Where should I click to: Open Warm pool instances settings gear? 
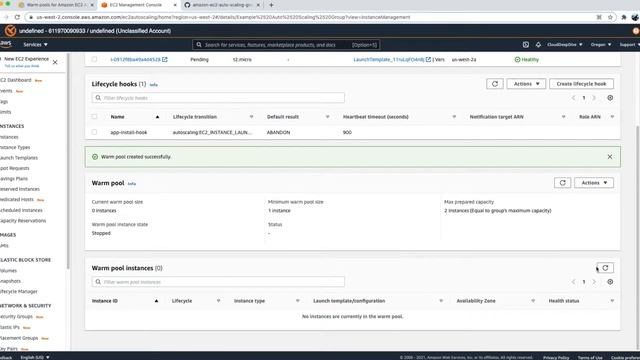click(x=610, y=282)
